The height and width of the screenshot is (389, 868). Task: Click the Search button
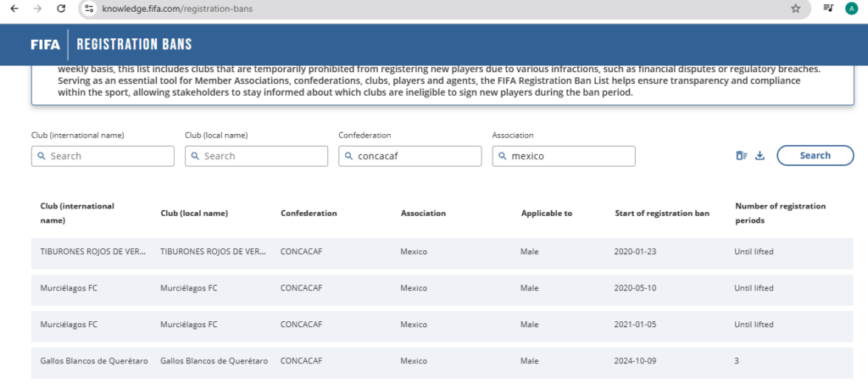[x=815, y=155]
